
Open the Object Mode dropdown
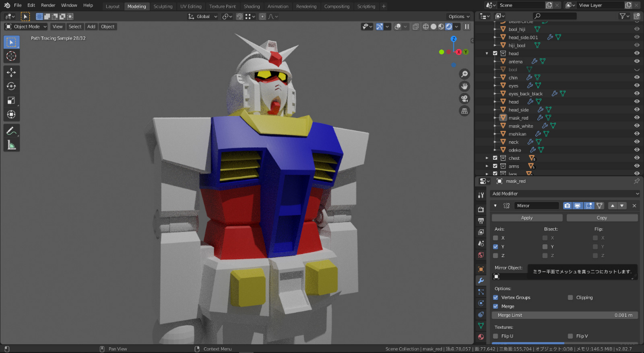pos(26,27)
